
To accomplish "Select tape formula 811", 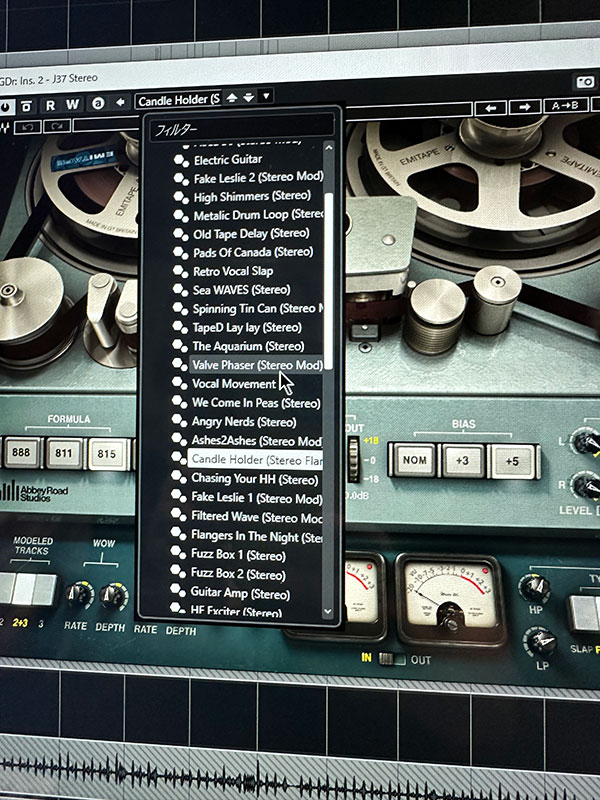I will pos(64,453).
